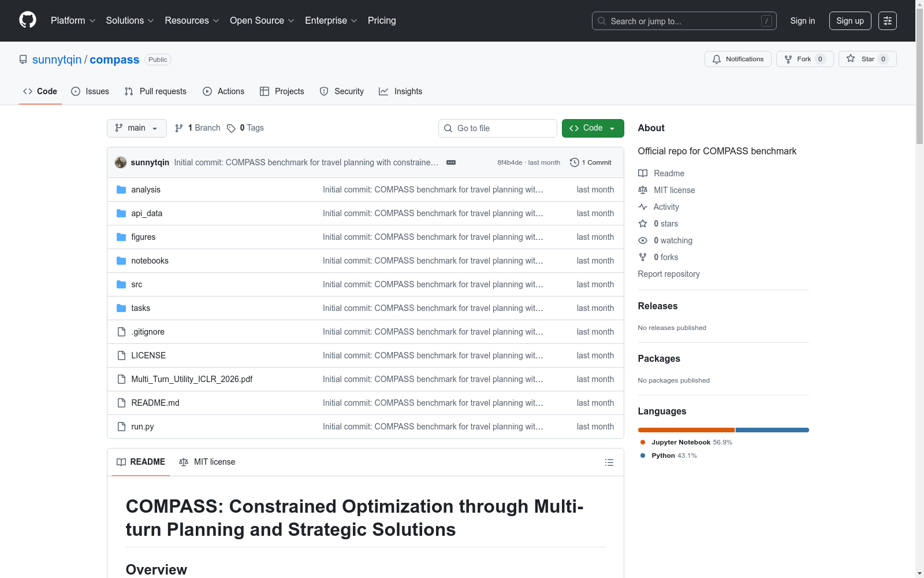Switch to the Projects tab
924x578 pixels.
click(282, 91)
